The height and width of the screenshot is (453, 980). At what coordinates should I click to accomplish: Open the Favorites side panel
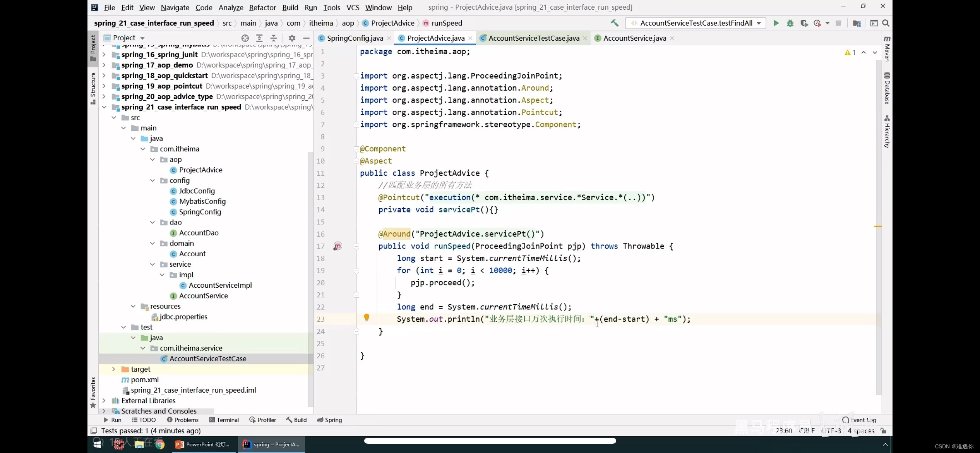point(93,393)
